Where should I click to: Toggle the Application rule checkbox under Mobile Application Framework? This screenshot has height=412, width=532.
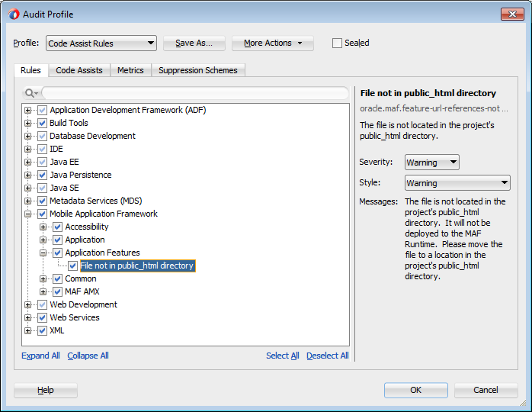[57, 240]
